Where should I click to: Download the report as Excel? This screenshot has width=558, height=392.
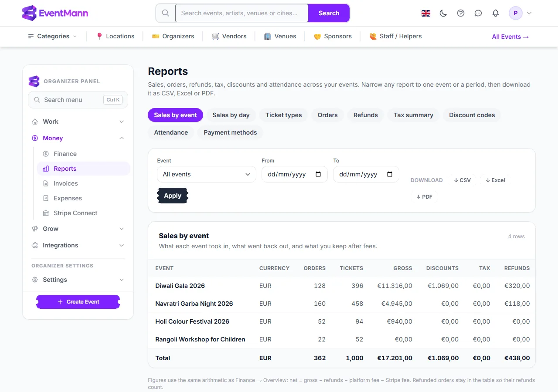(x=495, y=180)
